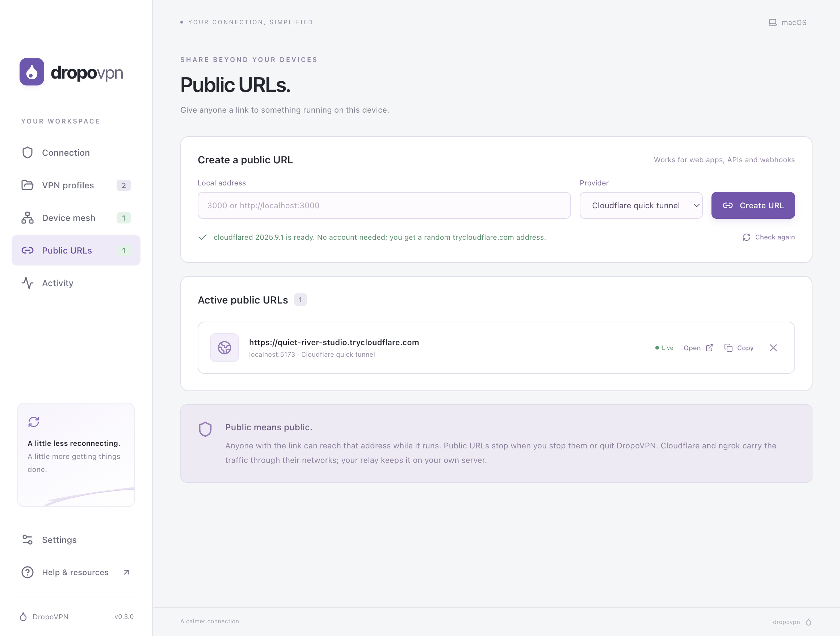The width and height of the screenshot is (840, 636).
Task: Open Settings in the sidebar
Action: [x=76, y=540]
